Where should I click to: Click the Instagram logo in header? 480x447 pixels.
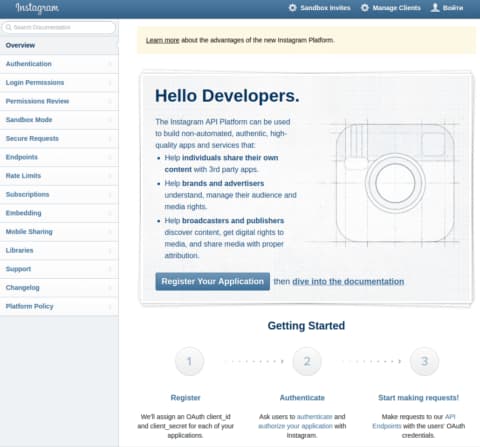[x=37, y=8]
